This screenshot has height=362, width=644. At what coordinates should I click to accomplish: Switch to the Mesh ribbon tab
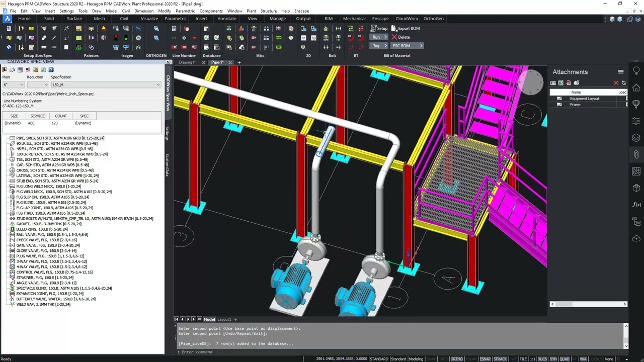(x=99, y=19)
